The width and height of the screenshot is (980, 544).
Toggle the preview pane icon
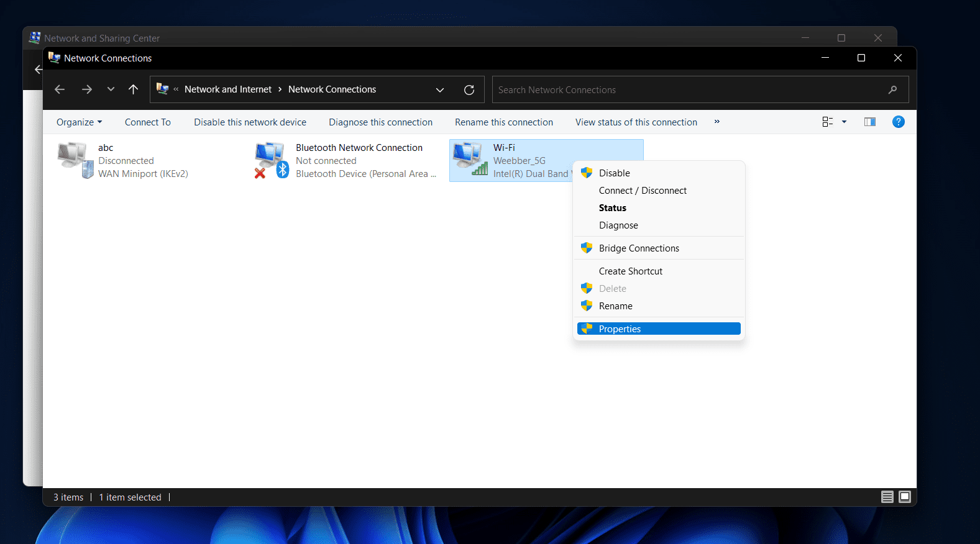click(870, 122)
